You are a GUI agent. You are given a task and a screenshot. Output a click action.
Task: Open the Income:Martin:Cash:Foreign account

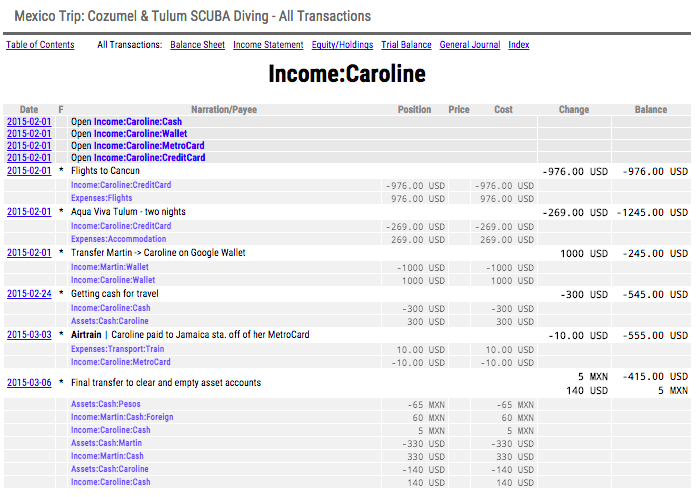[x=122, y=417]
